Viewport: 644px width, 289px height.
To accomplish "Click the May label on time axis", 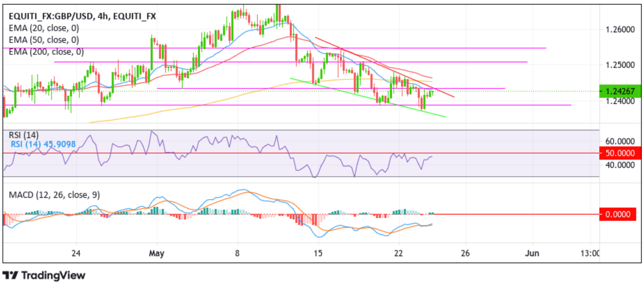I will point(156,253).
